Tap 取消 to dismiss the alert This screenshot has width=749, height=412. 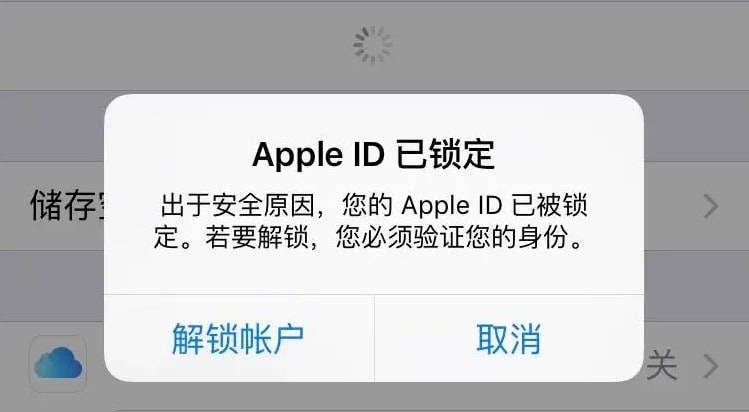[509, 338]
